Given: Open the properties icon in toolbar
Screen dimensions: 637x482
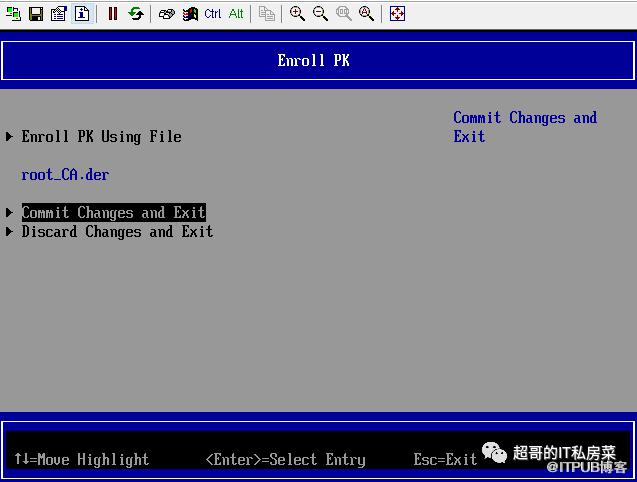Looking at the screenshot, I should point(58,14).
